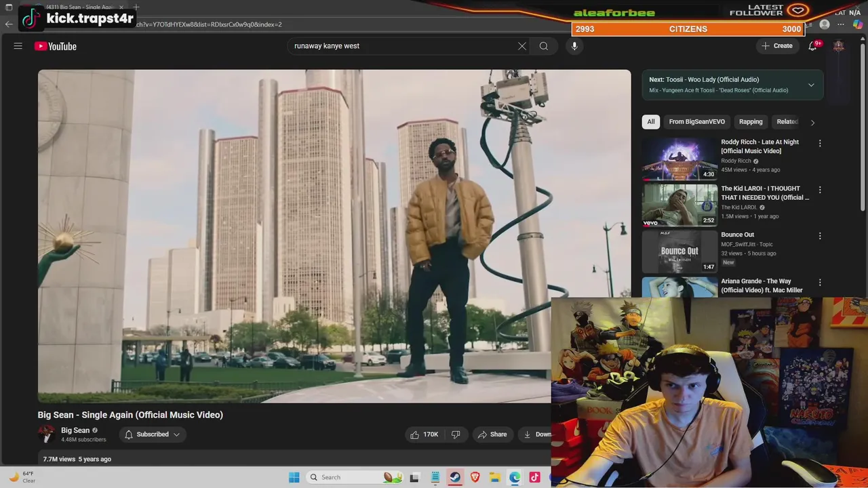Open Steam from the taskbar
Screen dimensions: 868x488
point(455,477)
